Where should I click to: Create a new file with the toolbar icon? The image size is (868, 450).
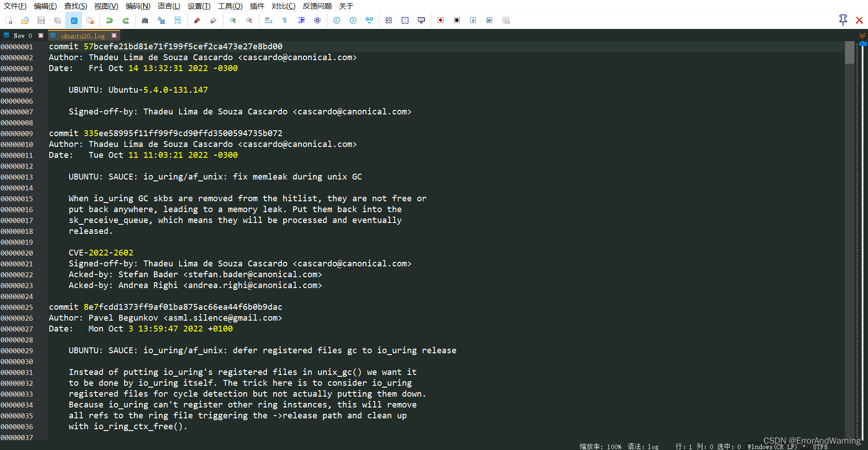(9, 20)
